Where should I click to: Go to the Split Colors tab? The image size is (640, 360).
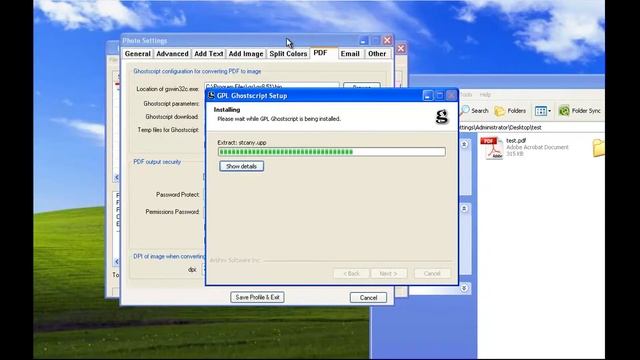(288, 54)
